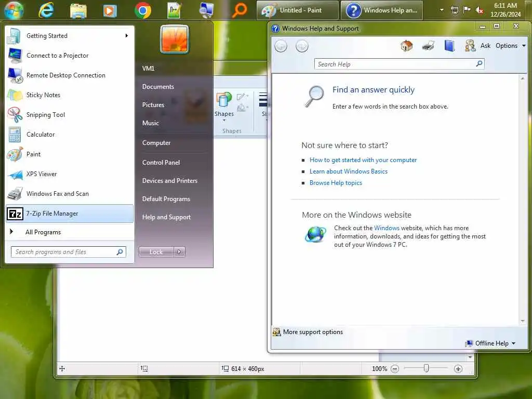
Task: Click the Lock button
Action: pos(156,252)
